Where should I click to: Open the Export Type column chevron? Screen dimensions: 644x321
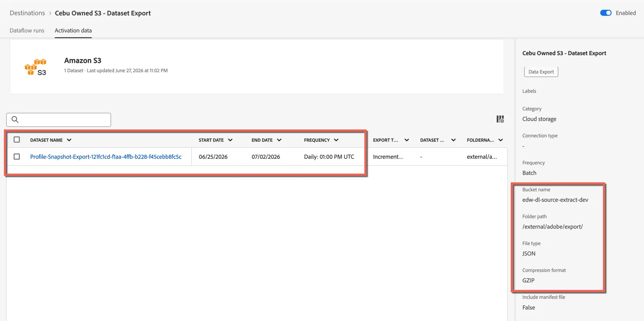407,140
